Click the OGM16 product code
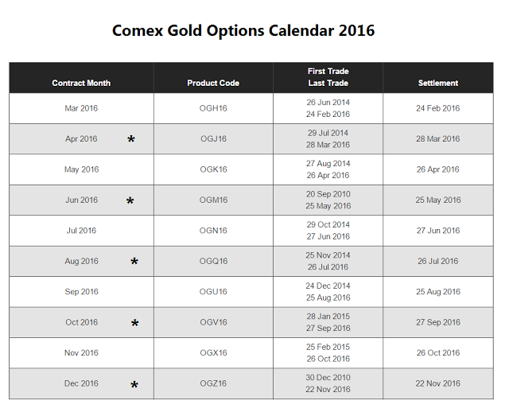This screenshot has width=509, height=420. [213, 200]
